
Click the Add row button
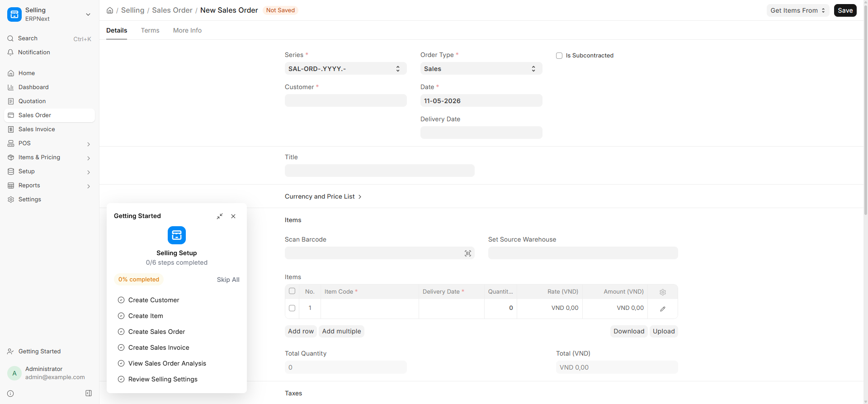pos(301,331)
